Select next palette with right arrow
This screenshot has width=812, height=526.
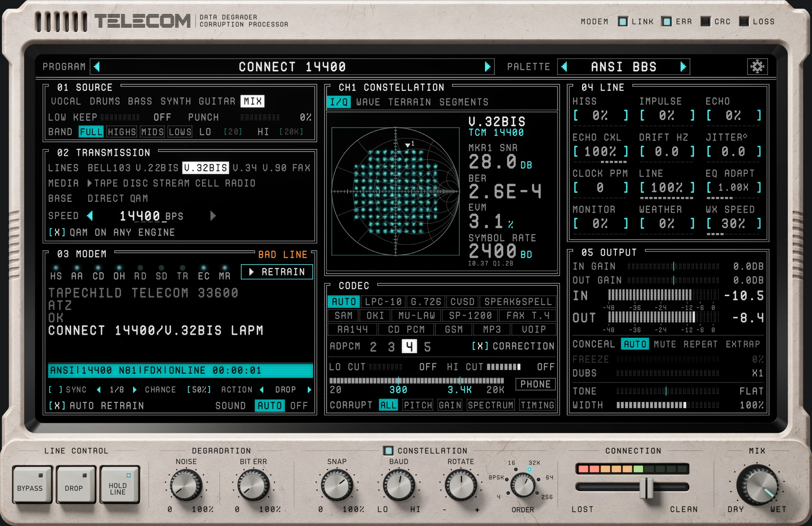[x=683, y=67]
